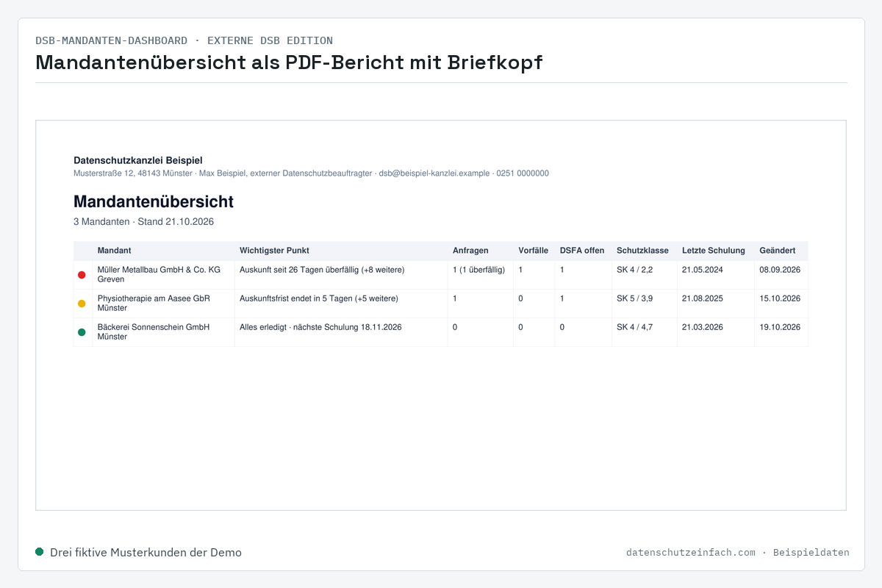Click Geändert date '15.10.2026'
The image size is (882, 588).
click(780, 298)
